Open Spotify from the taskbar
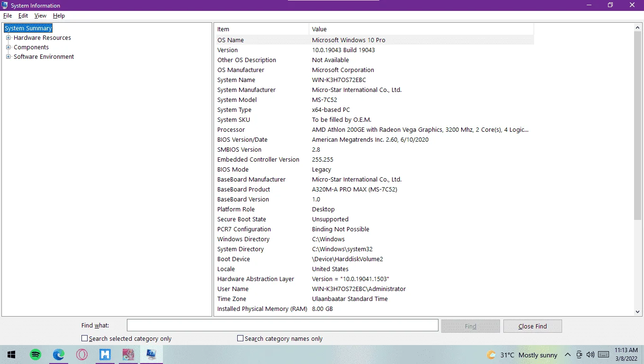Image resolution: width=644 pixels, height=364 pixels. [x=36, y=355]
